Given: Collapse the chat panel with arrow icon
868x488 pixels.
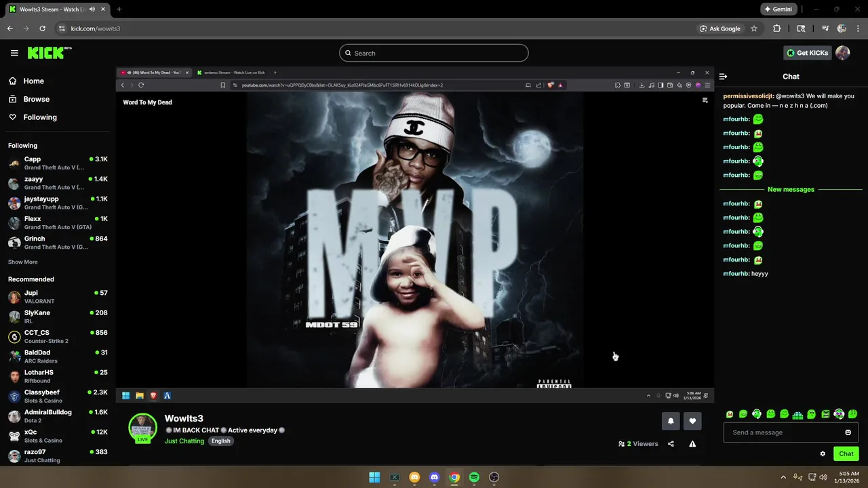Looking at the screenshot, I should (723, 77).
